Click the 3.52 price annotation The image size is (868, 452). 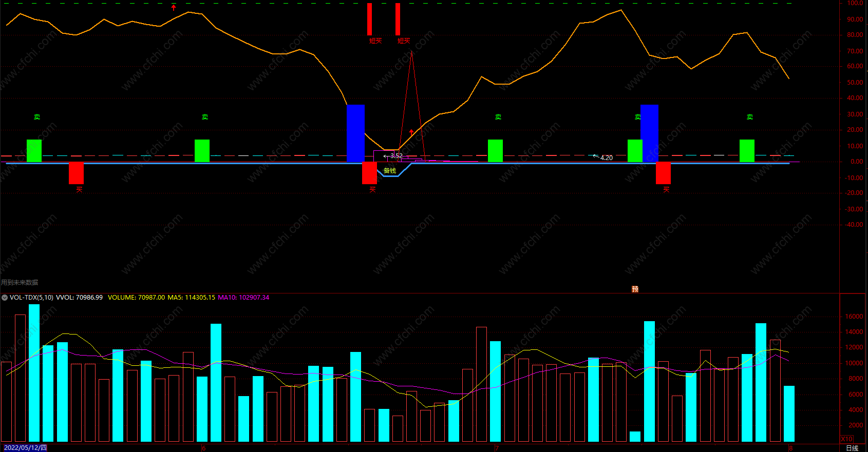click(396, 156)
